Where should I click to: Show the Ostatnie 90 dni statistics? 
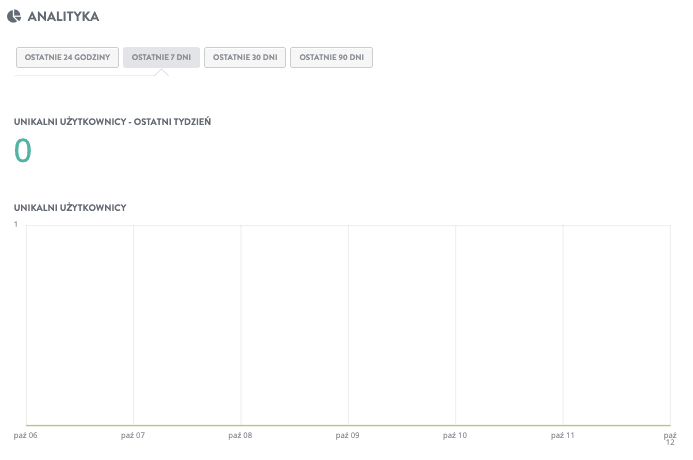pyautogui.click(x=331, y=57)
